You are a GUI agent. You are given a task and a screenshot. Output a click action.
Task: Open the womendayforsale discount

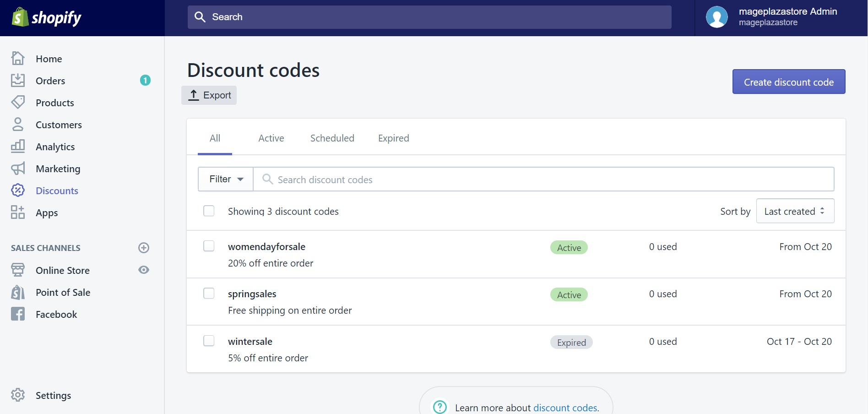click(x=266, y=247)
